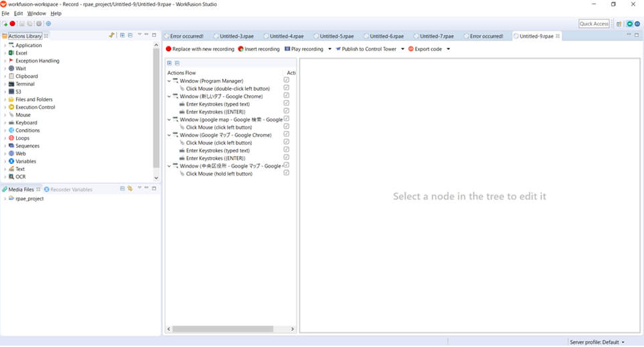Open the Server profile: Default selector
The height and width of the screenshot is (347, 644).
[597, 342]
